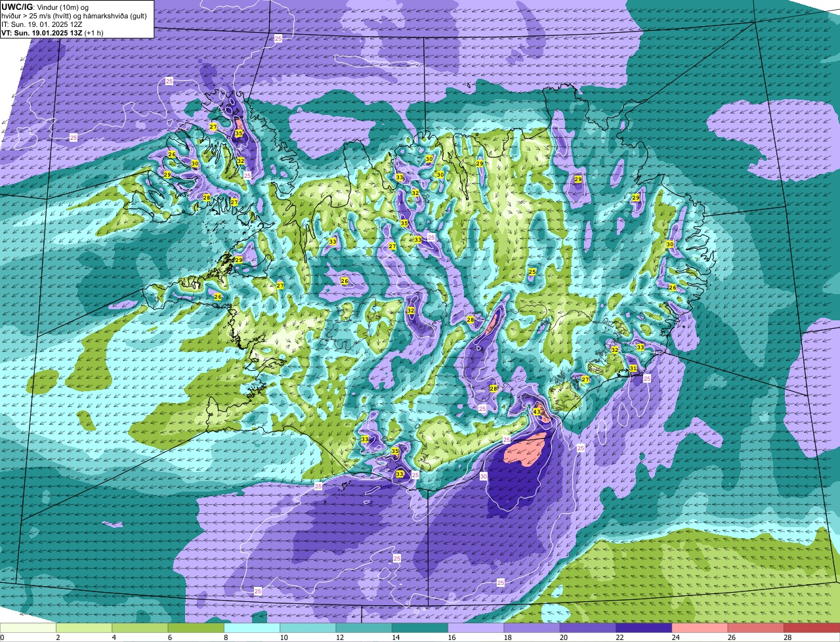
Task: Pick the 10–12 m/s legend color swatch
Action: point(308,628)
